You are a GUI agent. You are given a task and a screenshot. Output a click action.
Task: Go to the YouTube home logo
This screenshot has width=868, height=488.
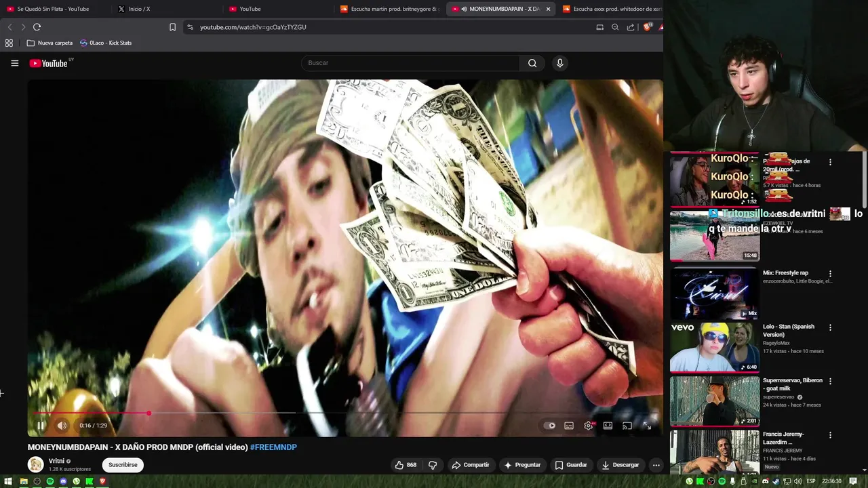pos(49,63)
